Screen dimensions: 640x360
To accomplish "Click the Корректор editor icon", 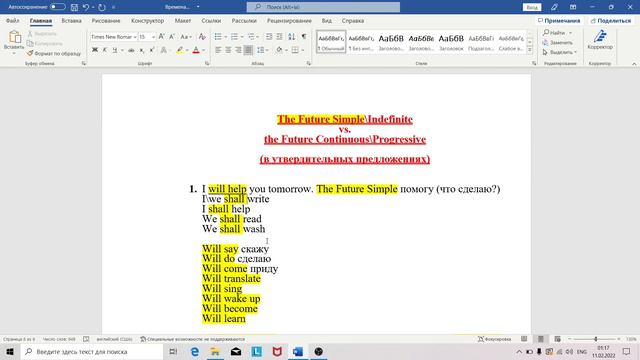I will click(600, 40).
